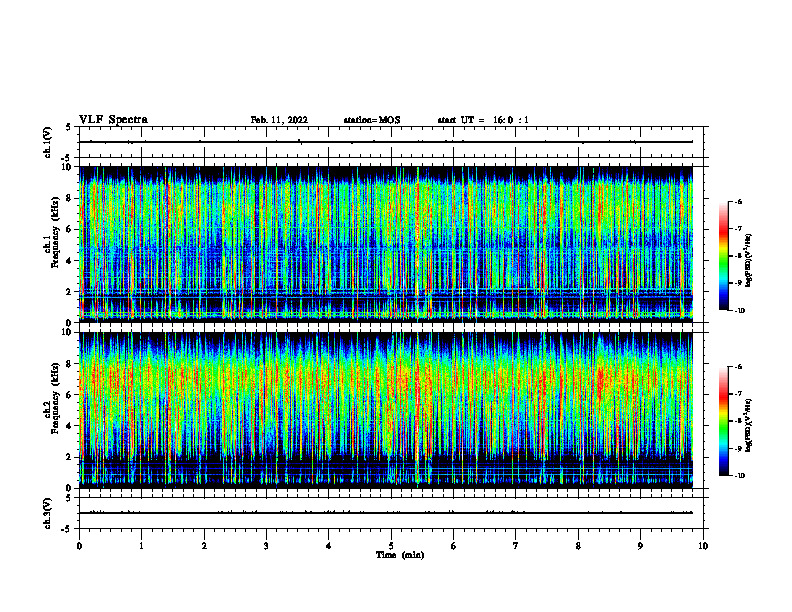This screenshot has width=792, height=612.
Task: Click the "Time (min)" x-axis label
Action: tap(400, 555)
